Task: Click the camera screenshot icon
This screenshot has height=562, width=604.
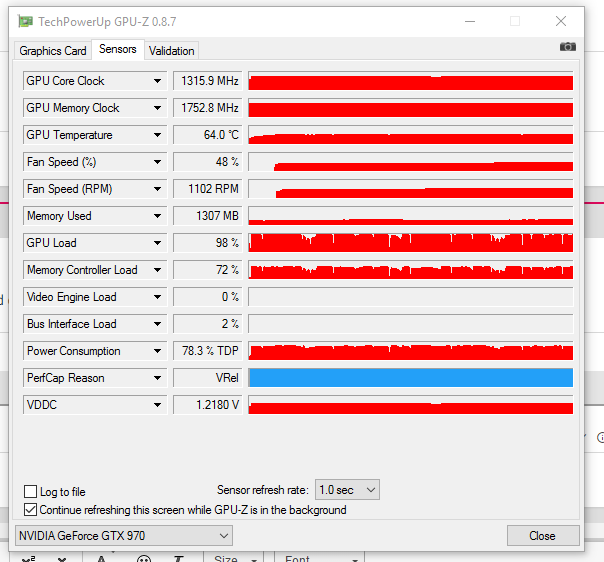Action: pyautogui.click(x=567, y=47)
